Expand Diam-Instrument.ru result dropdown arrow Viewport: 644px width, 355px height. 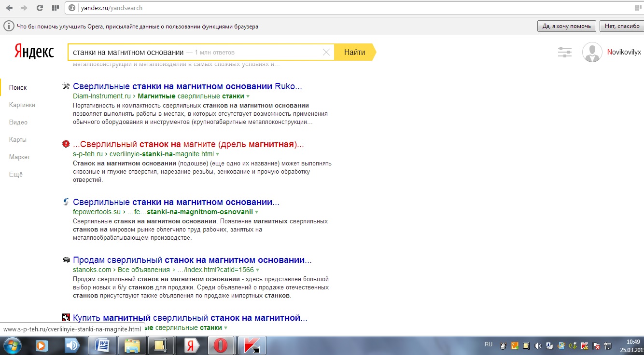tap(248, 96)
